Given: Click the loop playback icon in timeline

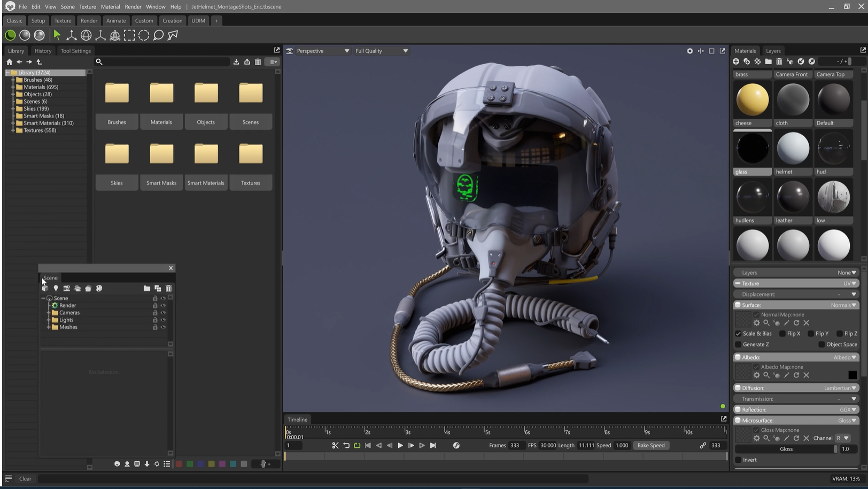Looking at the screenshot, I should click(x=357, y=445).
